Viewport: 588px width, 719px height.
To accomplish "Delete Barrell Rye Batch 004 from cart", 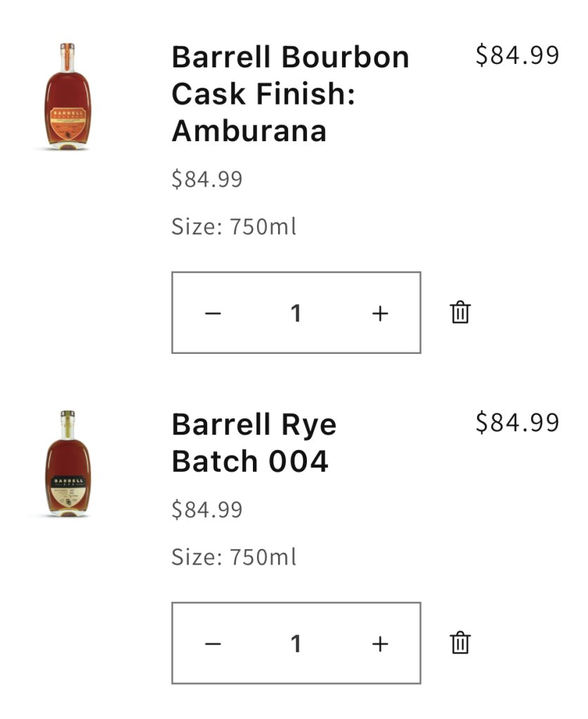I will coord(460,642).
